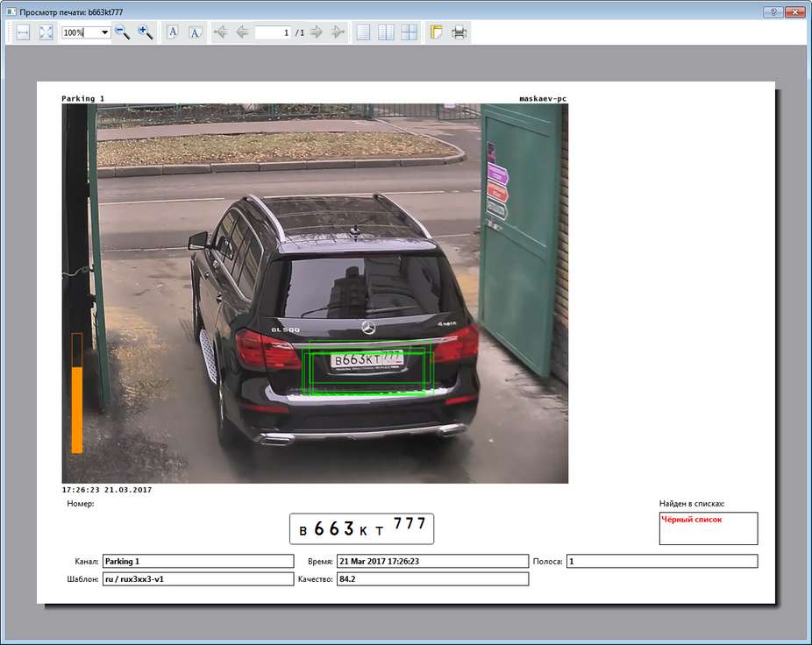
Task: Zoom in with the plus magnifier
Action: [146, 32]
